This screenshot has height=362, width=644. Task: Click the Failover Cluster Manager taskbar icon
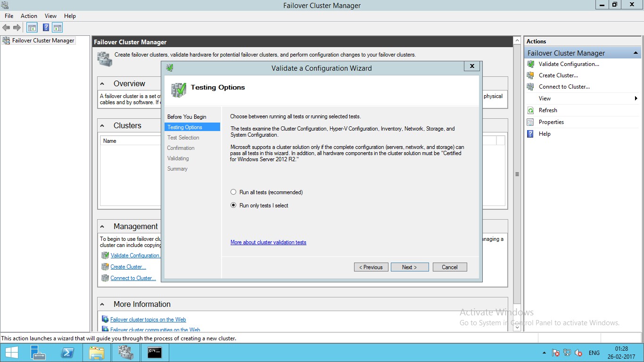126,353
